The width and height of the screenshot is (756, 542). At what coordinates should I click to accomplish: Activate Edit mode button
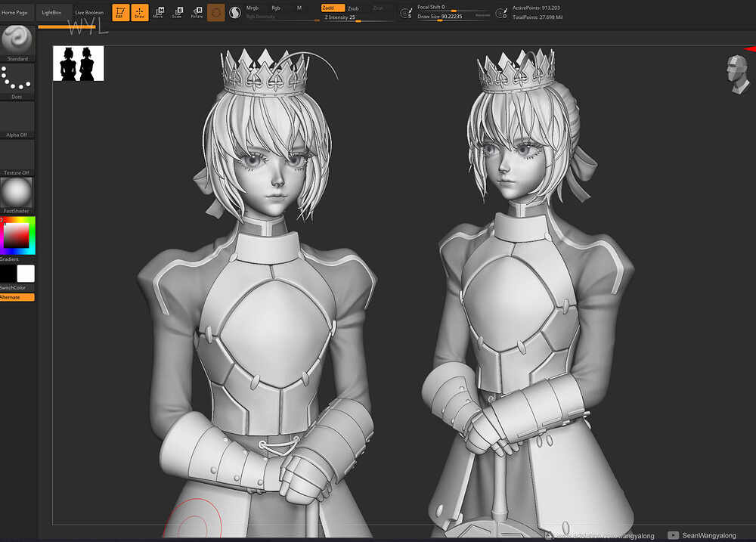[x=120, y=13]
